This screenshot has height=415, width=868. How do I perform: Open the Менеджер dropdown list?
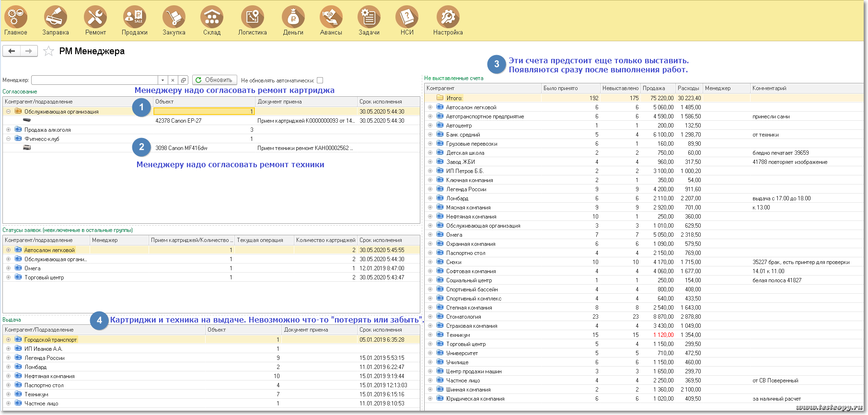click(x=163, y=81)
